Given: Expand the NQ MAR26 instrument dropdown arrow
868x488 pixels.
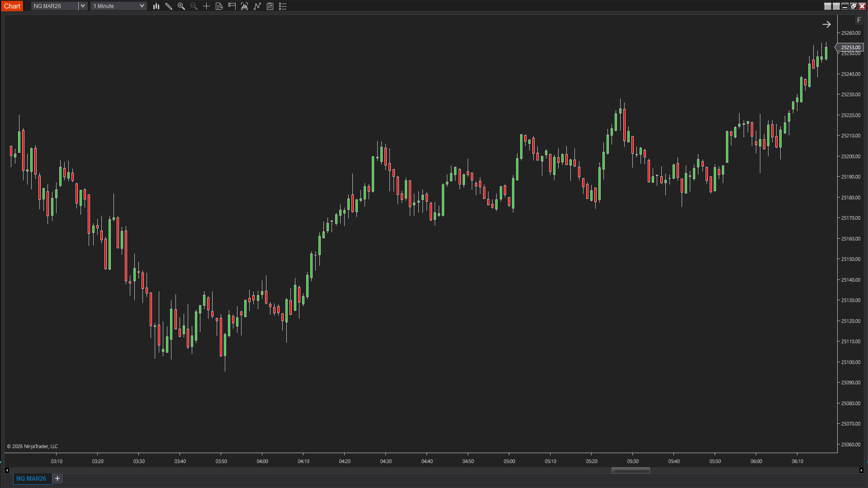Looking at the screenshot, I should 83,6.
